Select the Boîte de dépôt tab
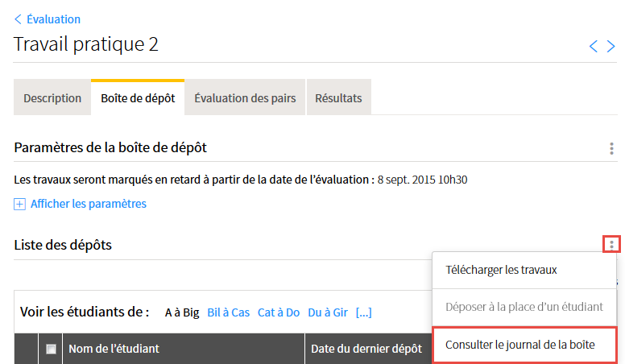This screenshot has height=364, width=625. click(138, 97)
